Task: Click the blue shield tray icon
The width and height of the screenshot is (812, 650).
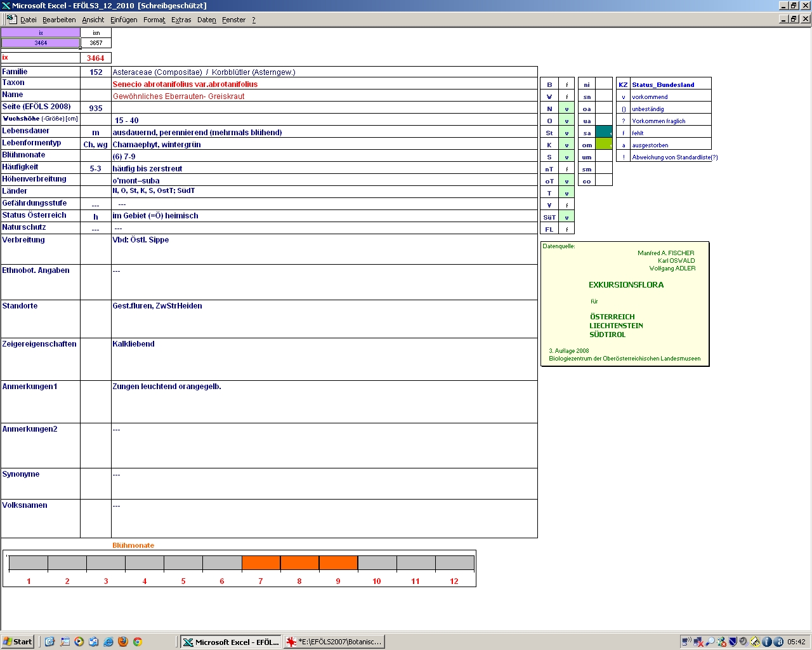Action: point(733,642)
